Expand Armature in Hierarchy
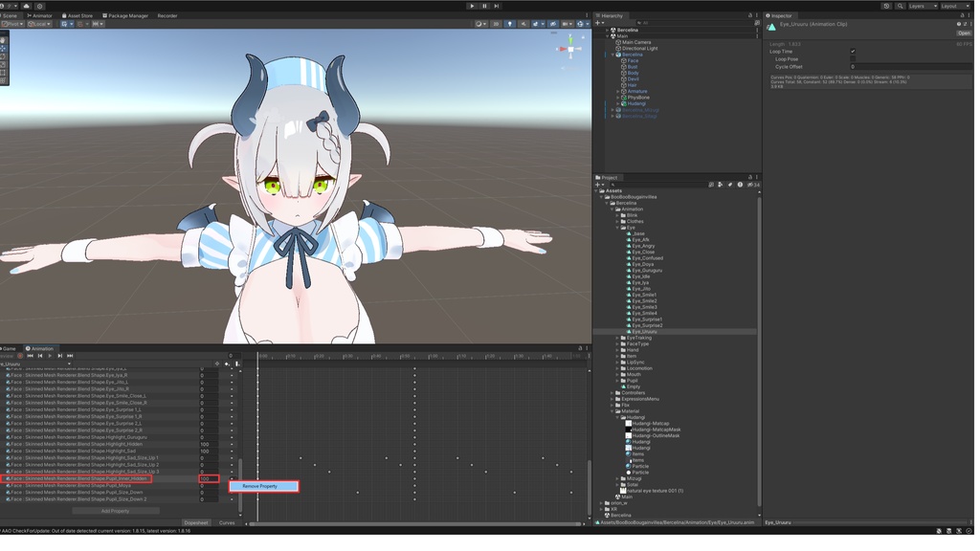Image resolution: width=980 pixels, height=551 pixels. [617, 91]
